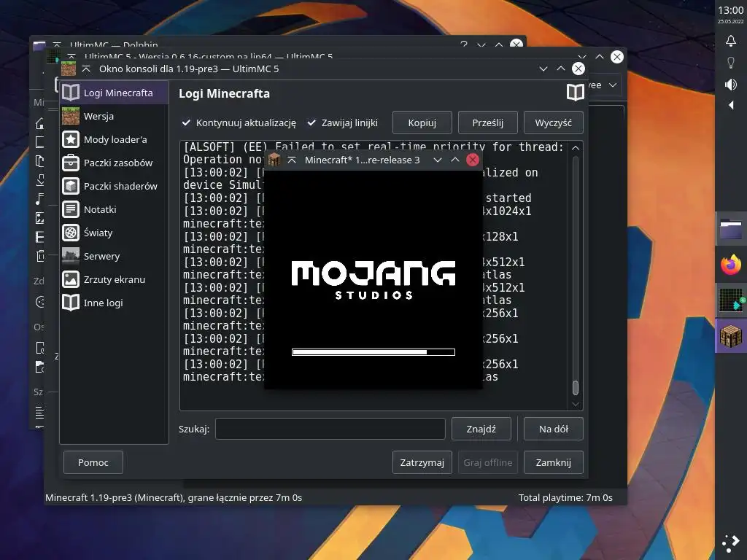Open the Wersja page
The image size is (747, 560).
[x=114, y=116]
